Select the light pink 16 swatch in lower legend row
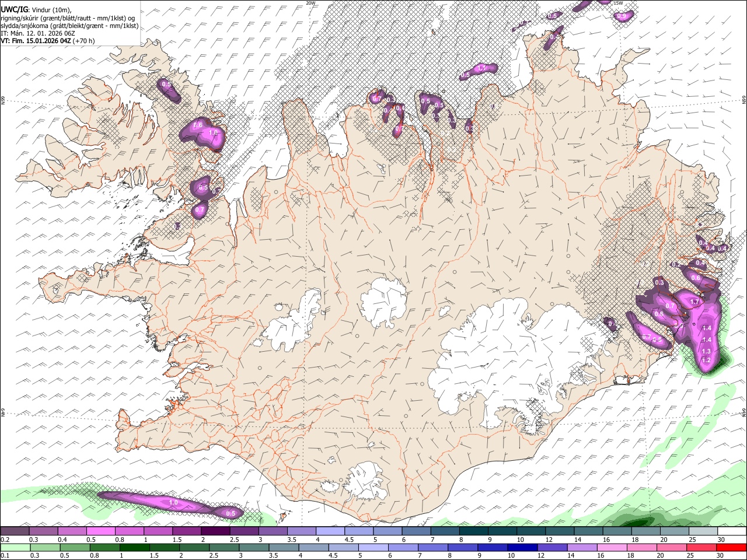The width and height of the screenshot is (747, 560). pyautogui.click(x=612, y=547)
